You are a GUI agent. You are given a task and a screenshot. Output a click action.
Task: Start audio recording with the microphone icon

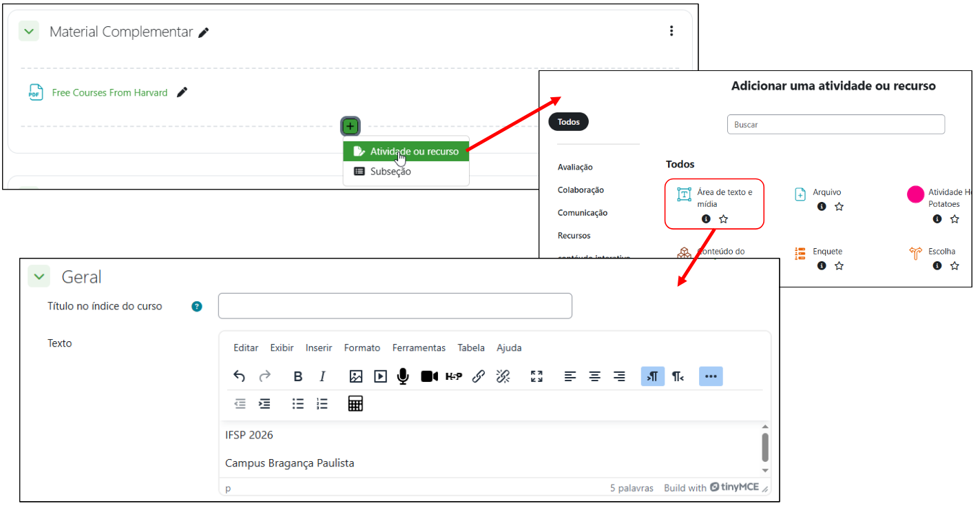point(404,376)
